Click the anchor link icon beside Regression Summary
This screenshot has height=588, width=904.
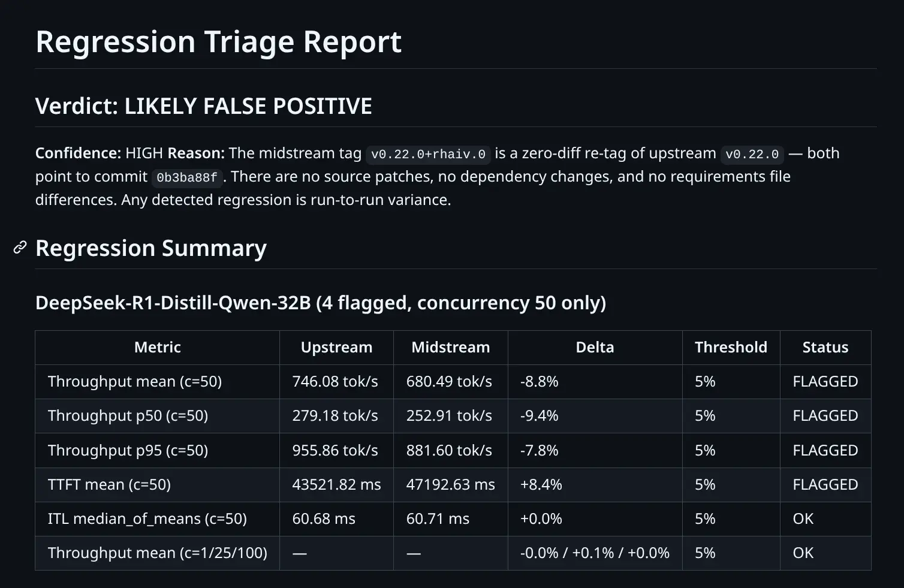point(20,248)
